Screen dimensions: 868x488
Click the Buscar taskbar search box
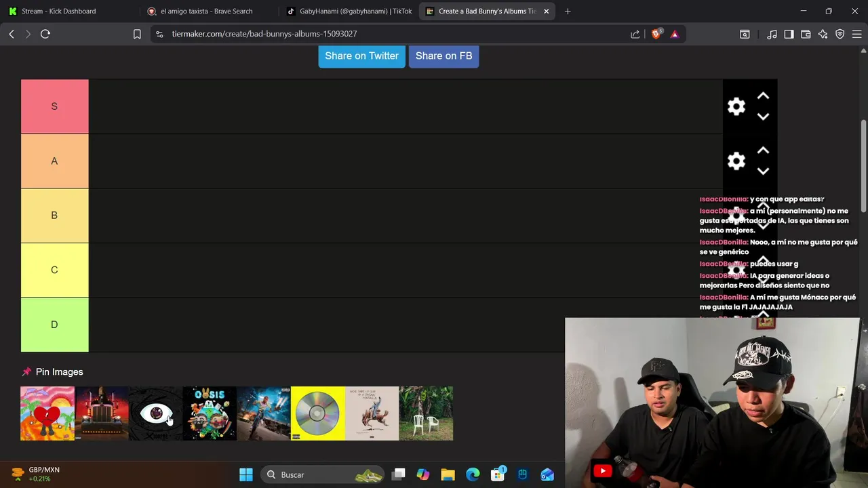323,474
